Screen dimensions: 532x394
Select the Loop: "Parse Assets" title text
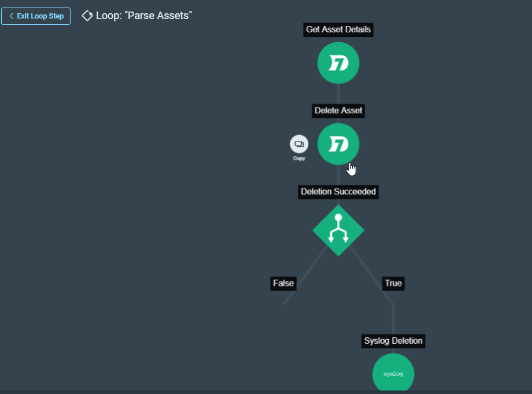[x=144, y=16]
